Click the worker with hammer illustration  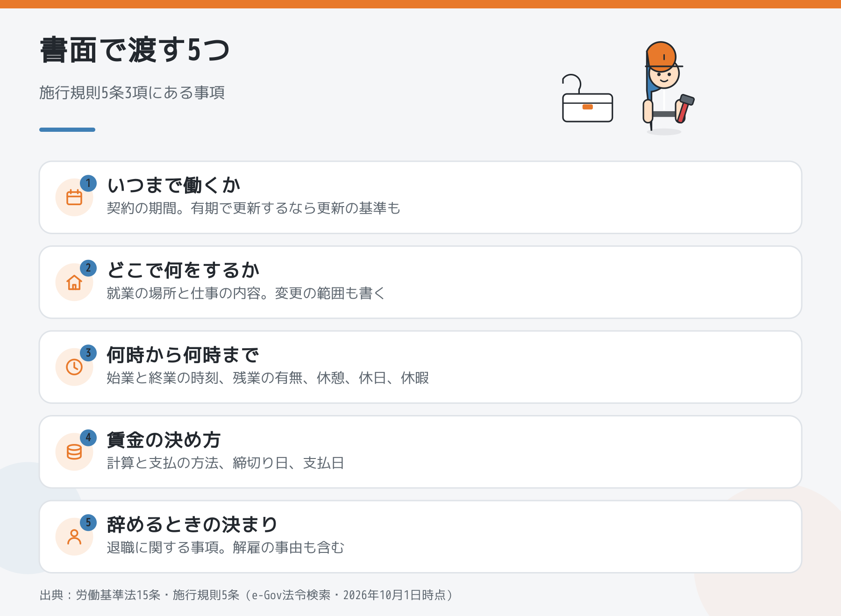668,87
